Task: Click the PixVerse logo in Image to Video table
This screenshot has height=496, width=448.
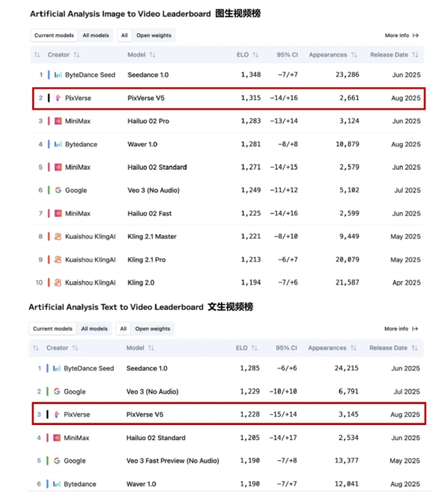Action: (58, 98)
